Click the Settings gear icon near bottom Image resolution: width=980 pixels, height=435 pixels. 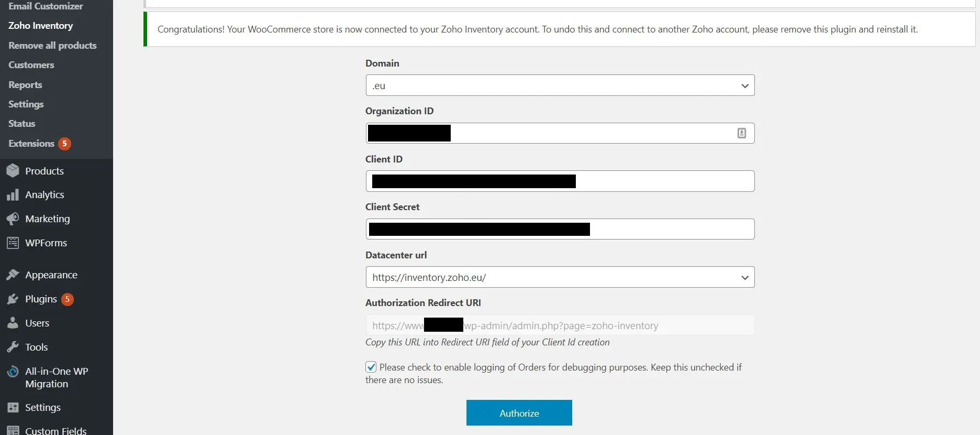pos(13,407)
